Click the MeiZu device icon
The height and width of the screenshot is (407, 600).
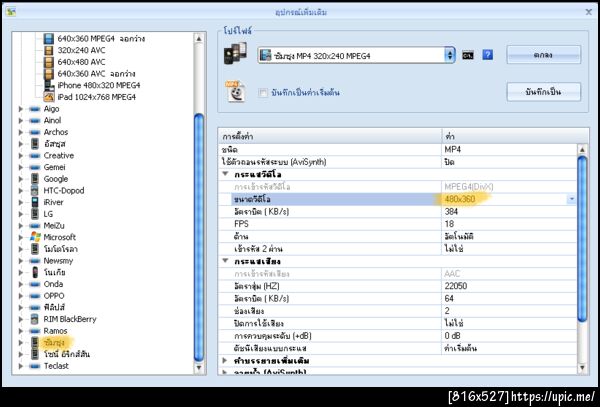(x=35, y=226)
